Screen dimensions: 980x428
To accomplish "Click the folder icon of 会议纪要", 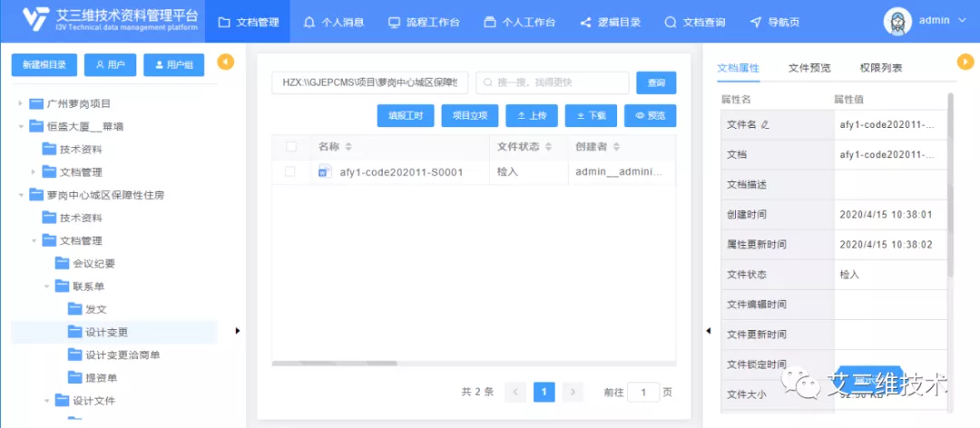I will coord(62,264).
